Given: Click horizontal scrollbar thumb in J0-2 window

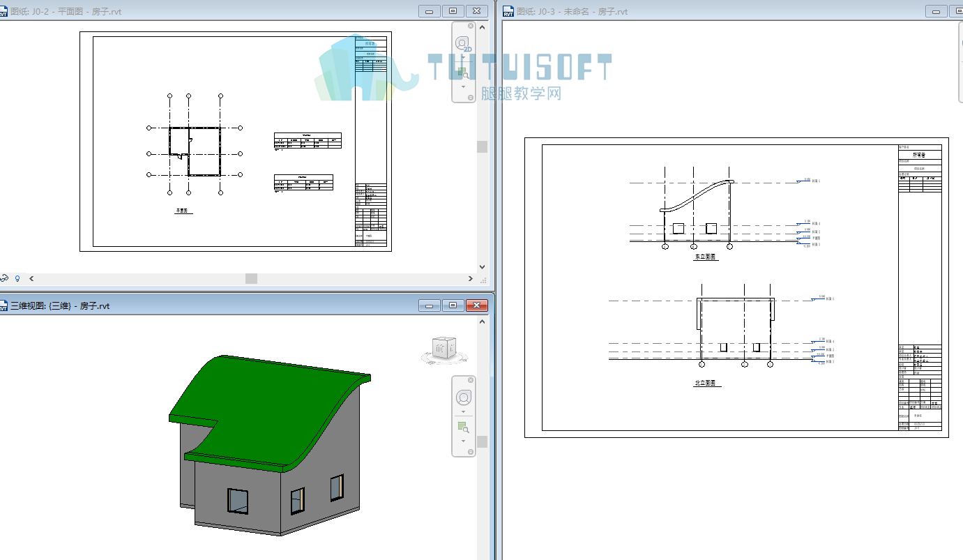Looking at the screenshot, I should pyautogui.click(x=252, y=278).
